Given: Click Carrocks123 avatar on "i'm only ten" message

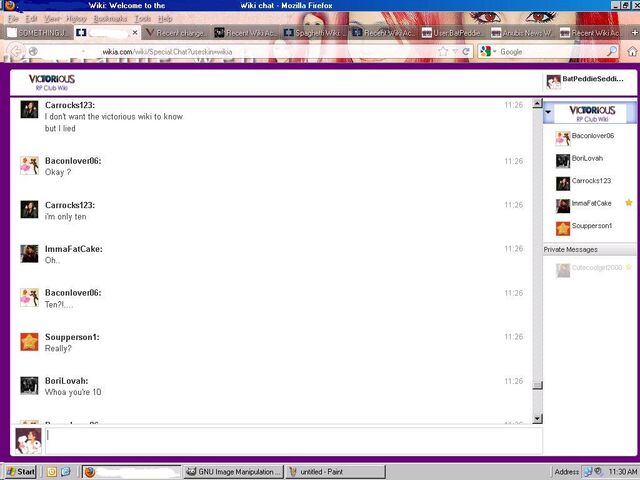Looking at the screenshot, I should click(x=29, y=209).
